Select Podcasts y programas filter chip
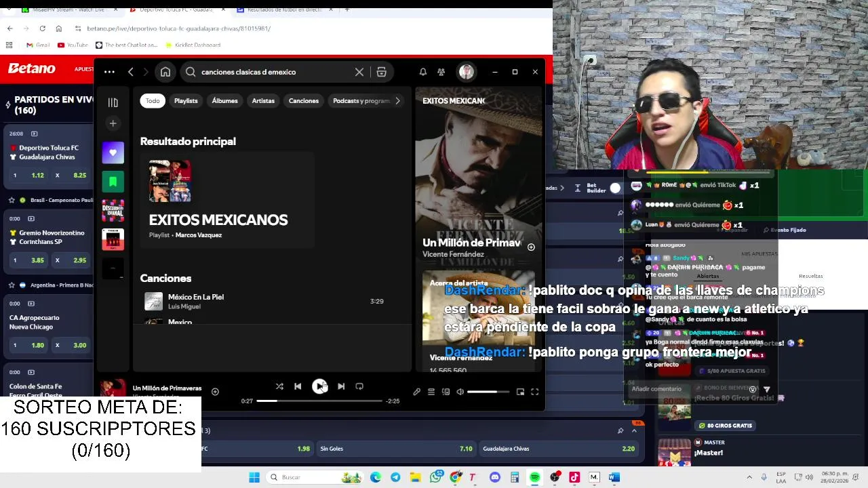This screenshot has width=868, height=488. point(361,101)
